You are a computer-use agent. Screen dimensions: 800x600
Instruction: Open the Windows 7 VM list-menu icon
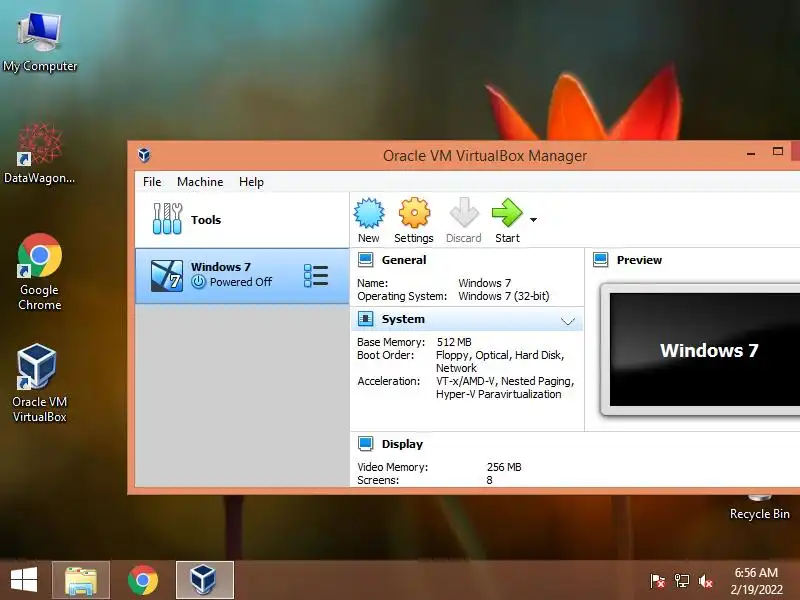click(x=316, y=276)
